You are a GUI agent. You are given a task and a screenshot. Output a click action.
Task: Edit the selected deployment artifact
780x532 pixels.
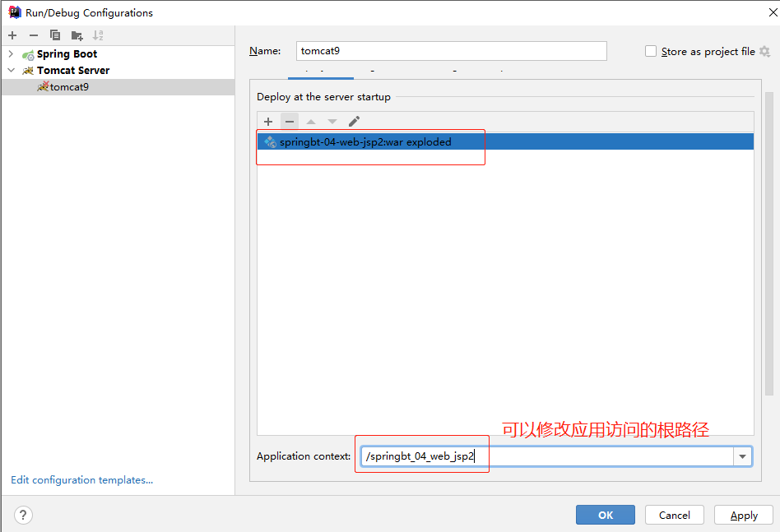pyautogui.click(x=354, y=122)
